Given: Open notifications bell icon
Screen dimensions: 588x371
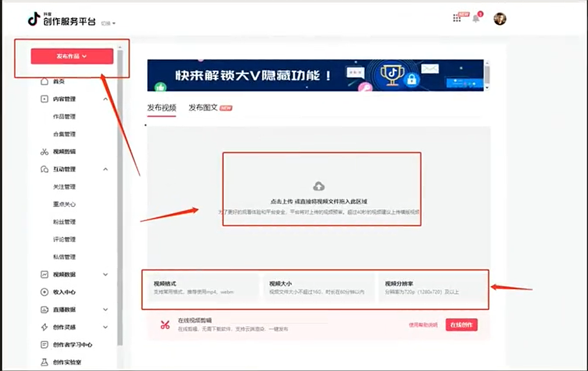Looking at the screenshot, I should (476, 19).
